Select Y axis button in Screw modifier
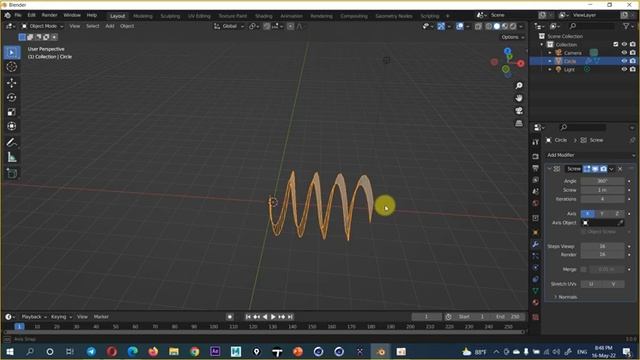The height and width of the screenshot is (360, 640). click(602, 214)
